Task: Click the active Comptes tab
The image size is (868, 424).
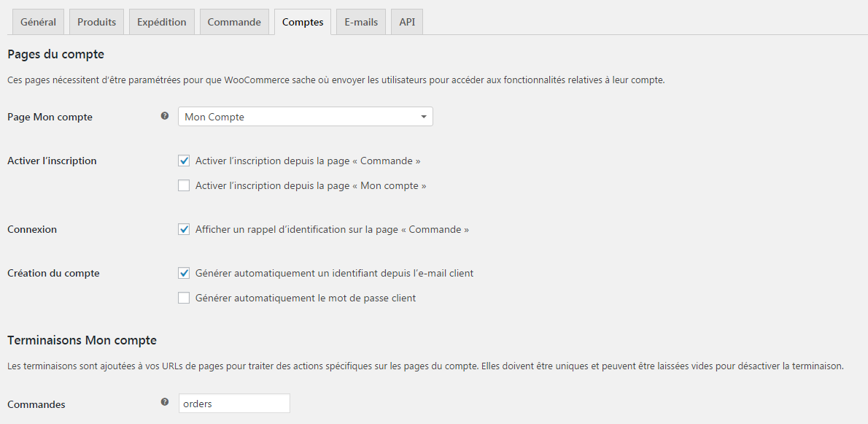Action: [x=302, y=21]
